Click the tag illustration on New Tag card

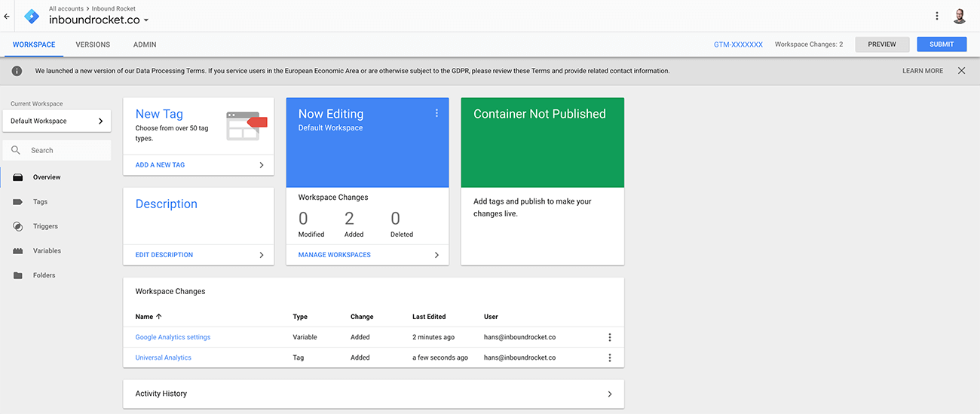(247, 125)
